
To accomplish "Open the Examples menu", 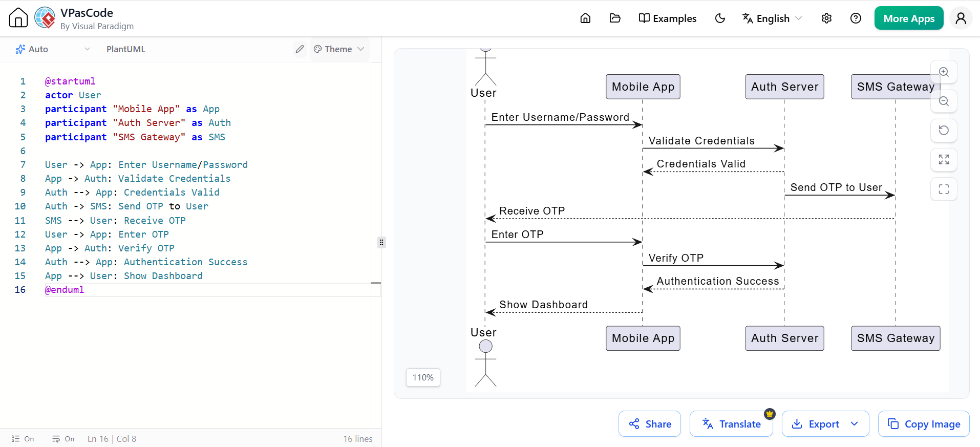I will click(x=668, y=18).
